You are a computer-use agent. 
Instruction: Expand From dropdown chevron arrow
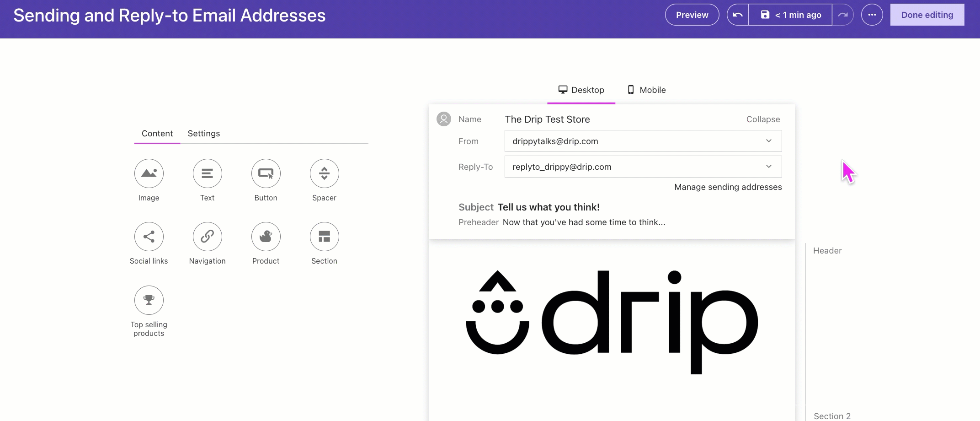tap(769, 141)
